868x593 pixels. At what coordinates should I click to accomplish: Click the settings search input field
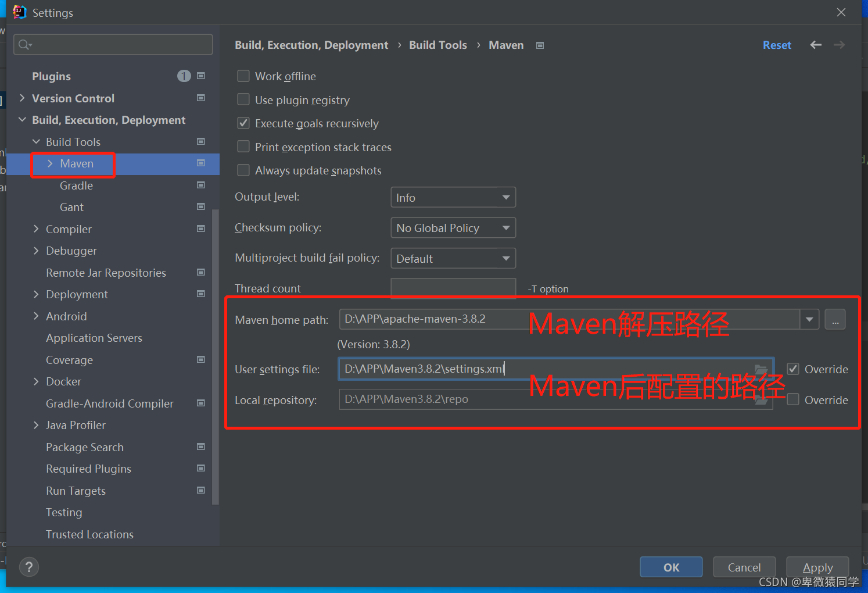113,45
